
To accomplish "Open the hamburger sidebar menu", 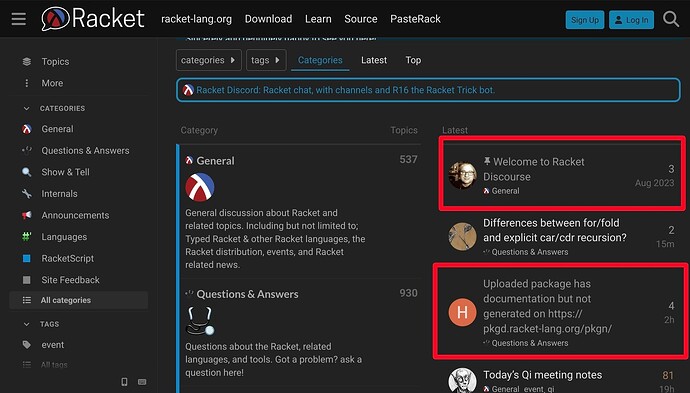I will click(18, 19).
